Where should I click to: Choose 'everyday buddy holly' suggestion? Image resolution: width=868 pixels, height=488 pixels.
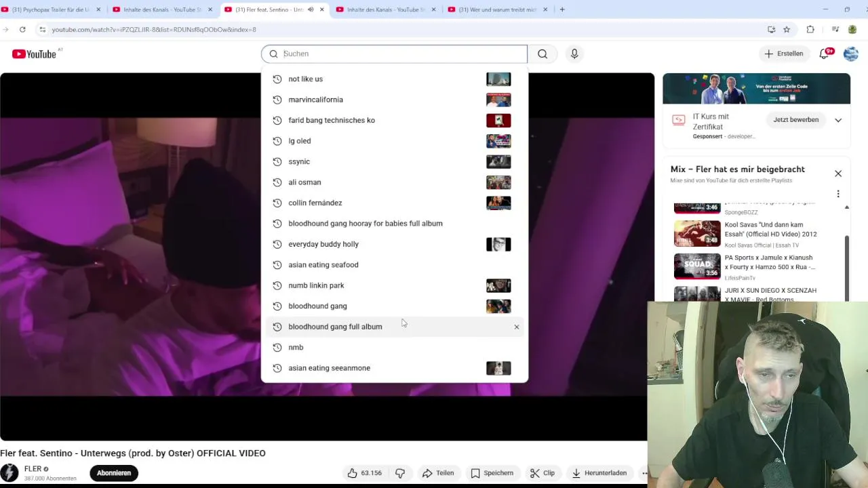pos(394,244)
